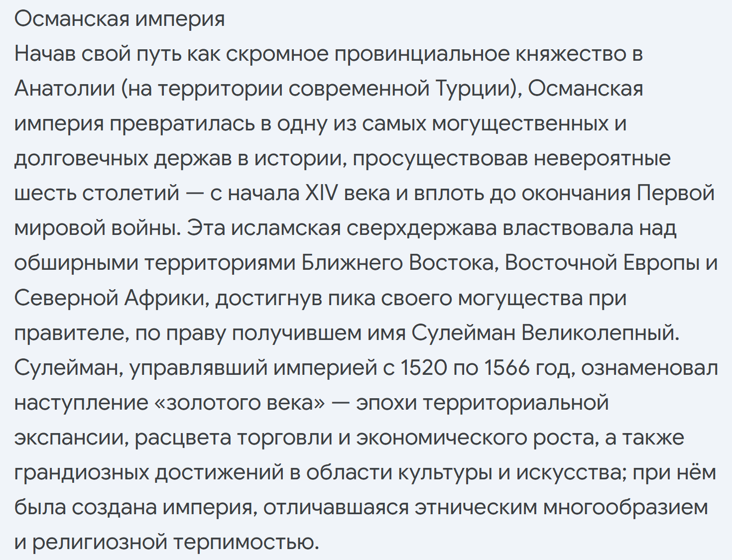
Task: Click the word "Великолепный"
Action: 600,333
